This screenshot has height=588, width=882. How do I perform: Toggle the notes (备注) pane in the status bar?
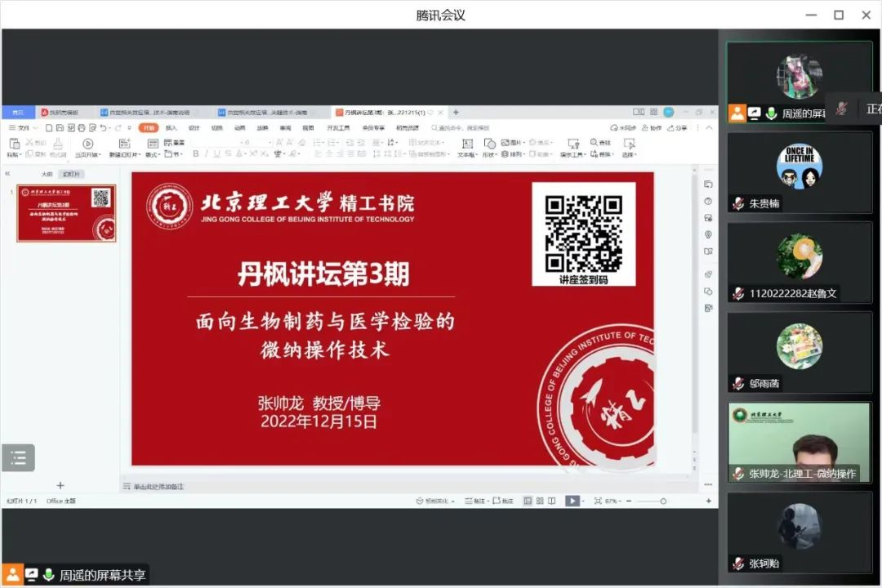[474, 501]
